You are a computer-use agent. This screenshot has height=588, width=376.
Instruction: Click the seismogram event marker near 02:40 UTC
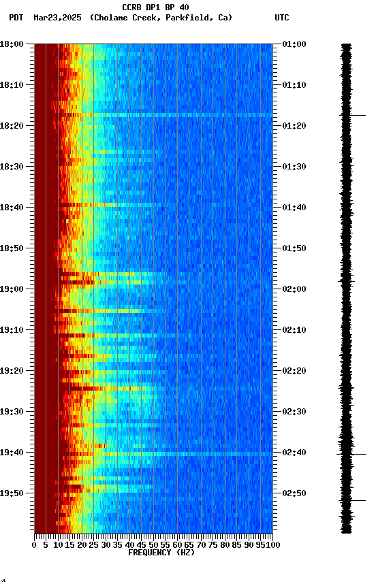point(351,455)
